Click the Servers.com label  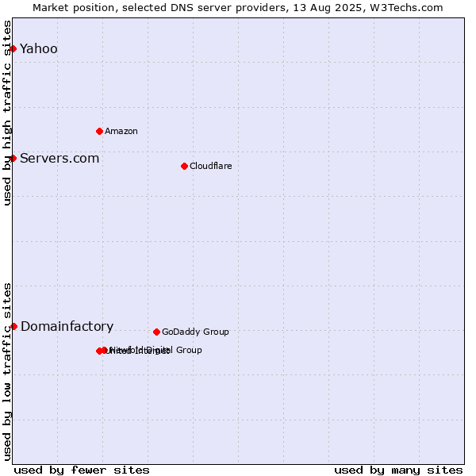tap(59, 159)
